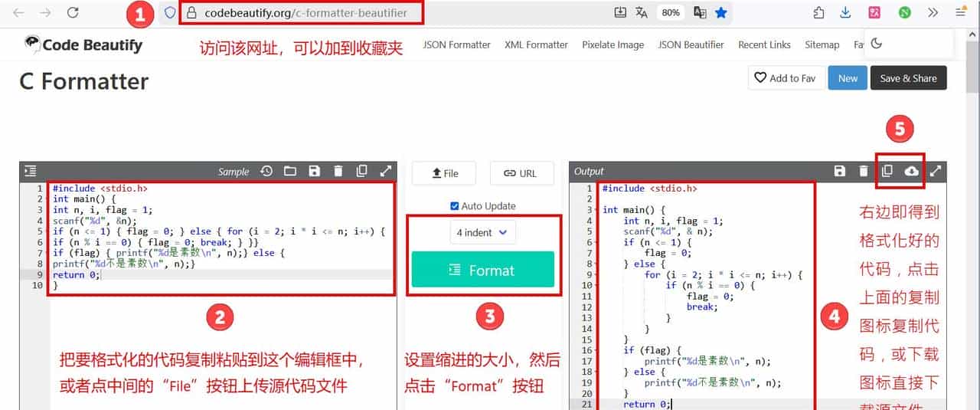Save output with floppy disk icon
Image resolution: width=980 pixels, height=410 pixels.
(840, 172)
